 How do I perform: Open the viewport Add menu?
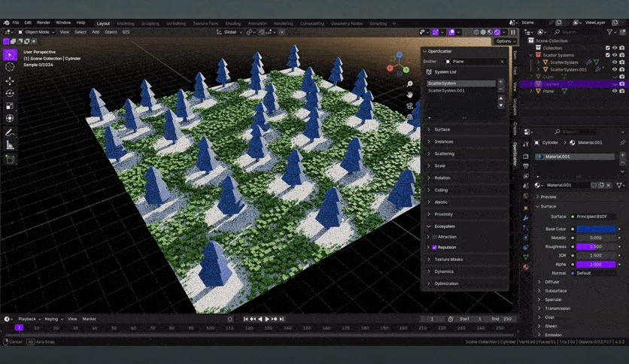point(96,32)
